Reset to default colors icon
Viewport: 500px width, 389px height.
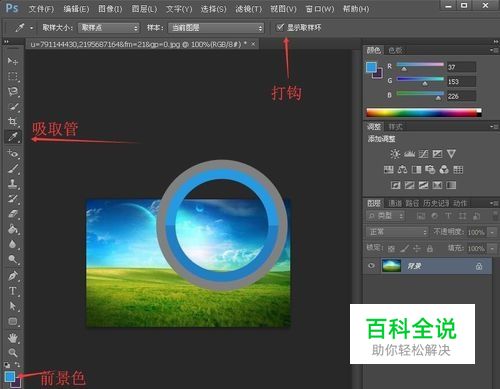[7, 365]
